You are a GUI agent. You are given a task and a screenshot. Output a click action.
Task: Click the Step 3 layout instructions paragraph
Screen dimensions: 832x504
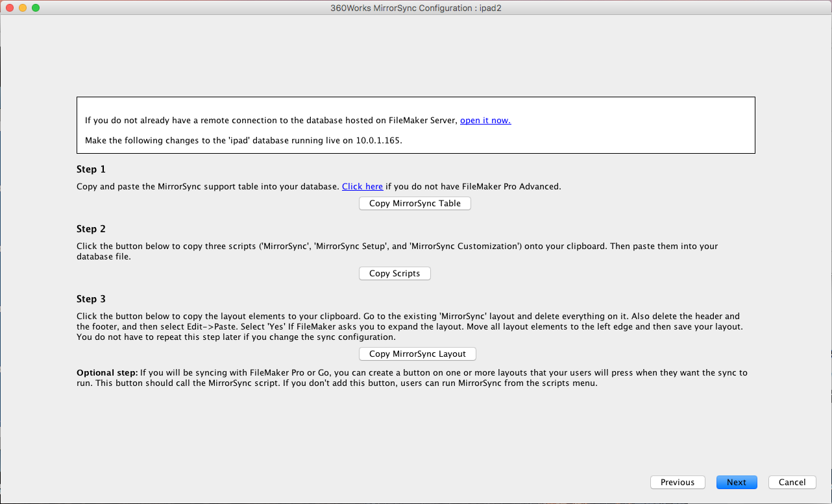tap(408, 327)
